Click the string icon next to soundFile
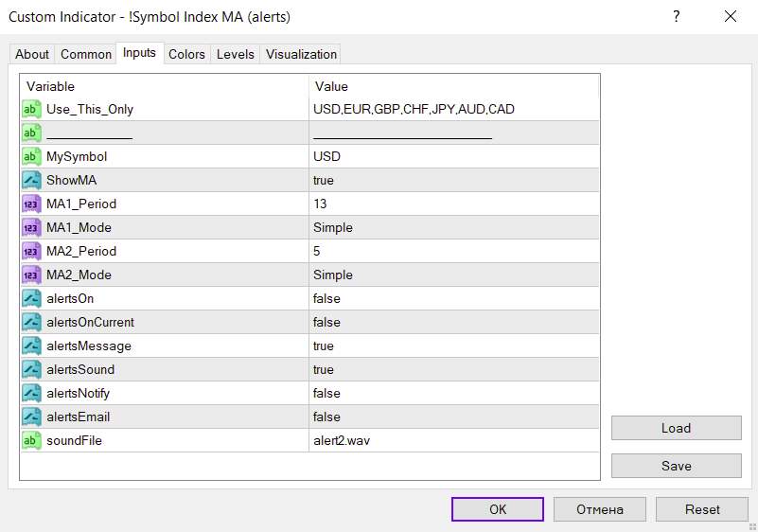Viewport: 758px width, 532px height. (x=32, y=440)
